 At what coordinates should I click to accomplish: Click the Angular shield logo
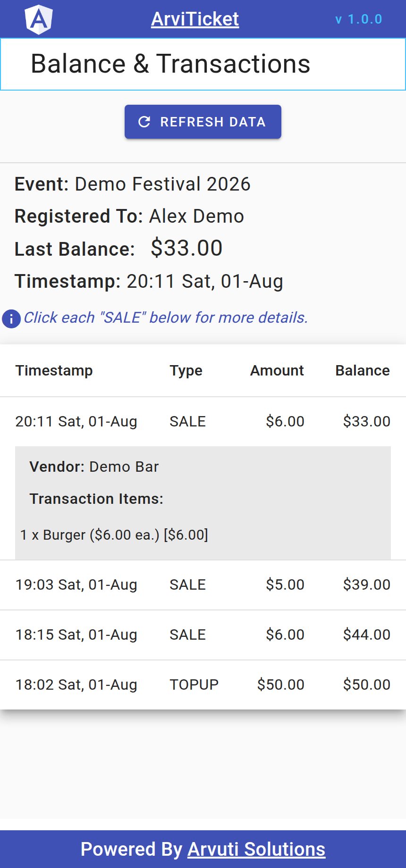pos(39,19)
